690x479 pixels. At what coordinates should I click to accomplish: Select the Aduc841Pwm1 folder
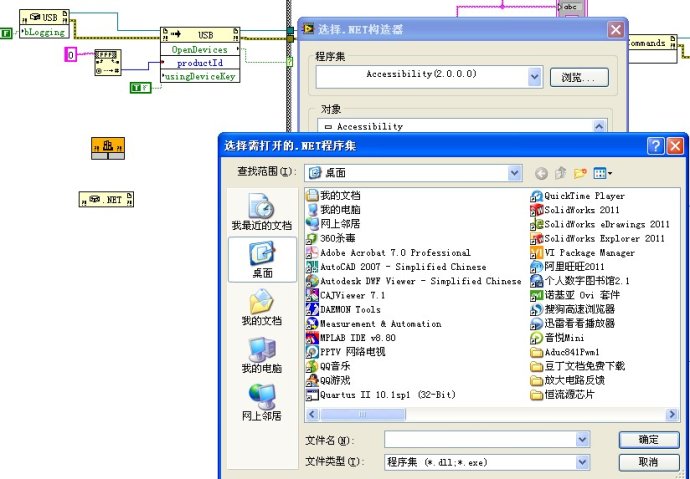pyautogui.click(x=565, y=352)
